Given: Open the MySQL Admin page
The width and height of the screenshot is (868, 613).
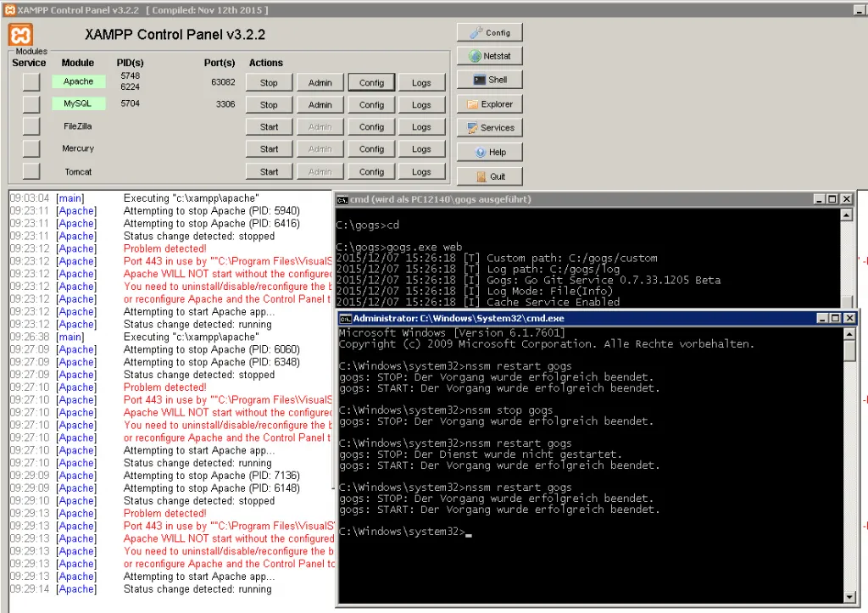Looking at the screenshot, I should [320, 105].
